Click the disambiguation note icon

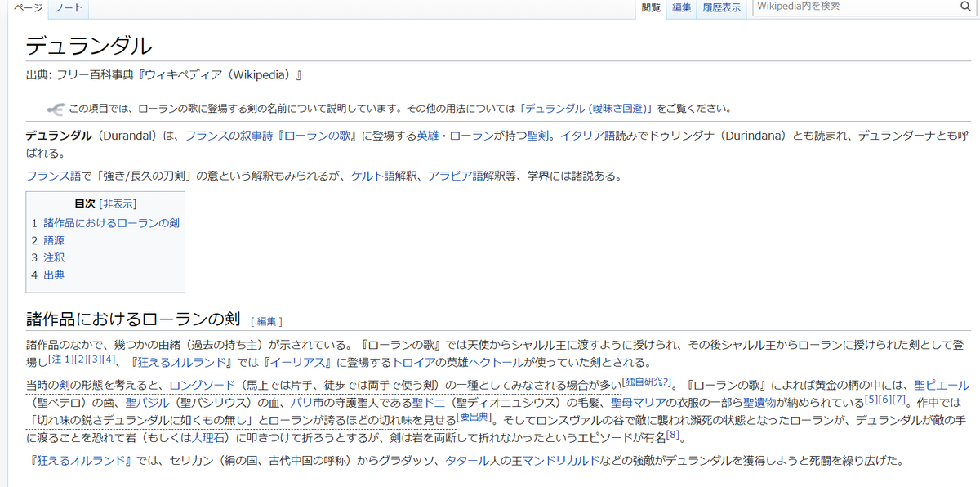click(56, 108)
